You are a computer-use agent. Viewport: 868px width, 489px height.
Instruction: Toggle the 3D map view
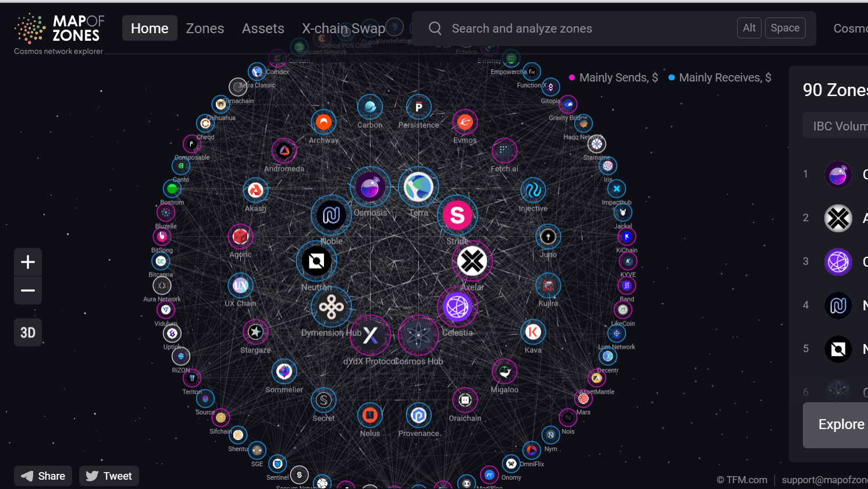point(28,332)
